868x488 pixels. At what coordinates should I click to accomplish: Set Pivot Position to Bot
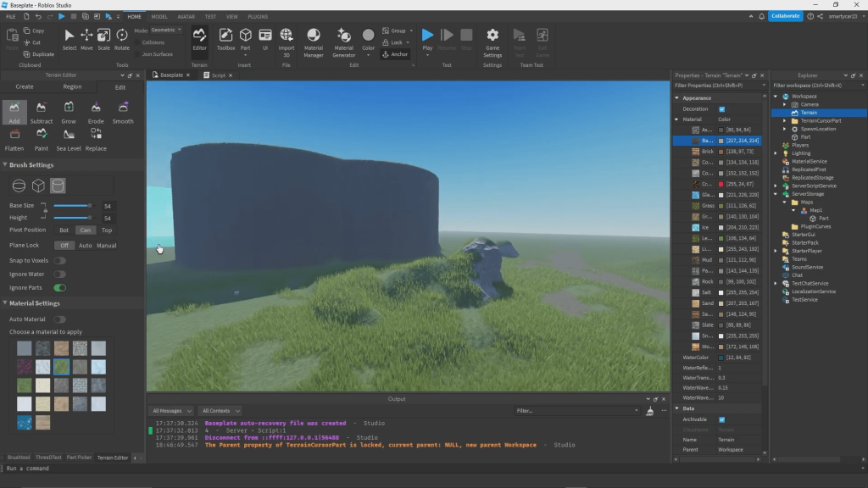(64, 230)
